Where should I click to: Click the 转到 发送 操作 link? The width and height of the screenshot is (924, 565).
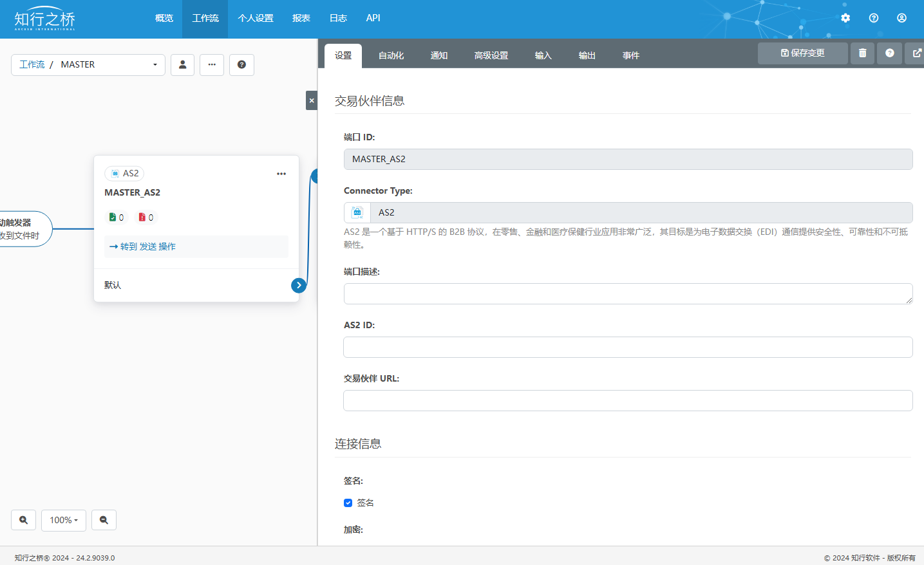[x=143, y=246]
